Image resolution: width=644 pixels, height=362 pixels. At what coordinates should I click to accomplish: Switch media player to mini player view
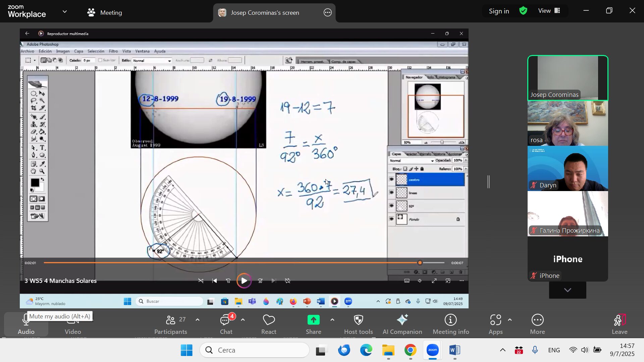tap(448, 281)
